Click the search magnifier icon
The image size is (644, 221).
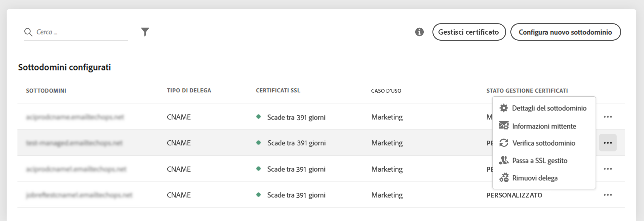(x=28, y=32)
